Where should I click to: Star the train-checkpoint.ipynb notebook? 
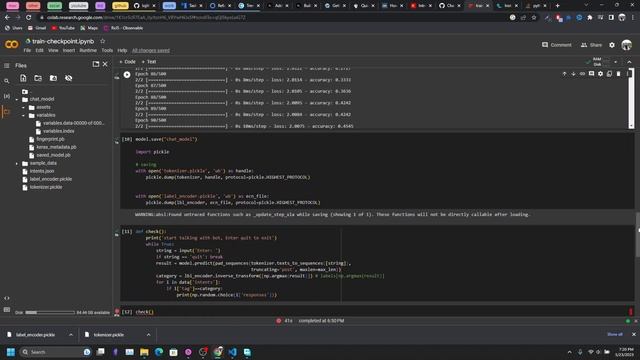coord(102,41)
